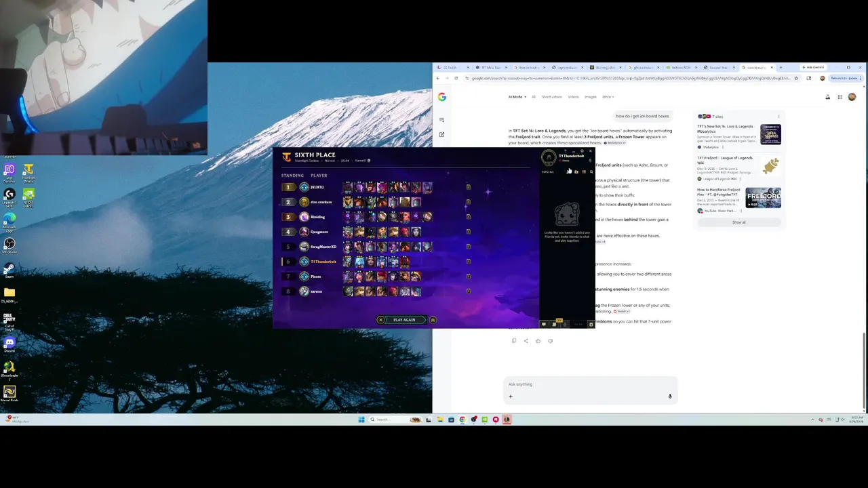Click Chrome reload page button
Viewport: 868px width, 488px height.
pos(456,78)
